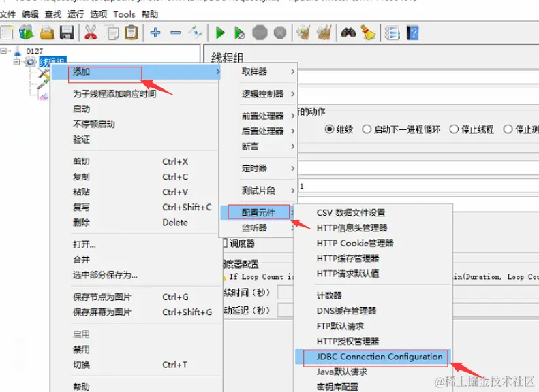
Task: Click the New test plan icon
Action: [7, 33]
